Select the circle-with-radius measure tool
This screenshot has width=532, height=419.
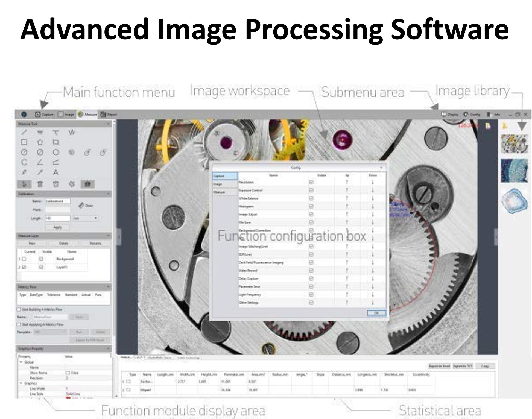[24, 152]
